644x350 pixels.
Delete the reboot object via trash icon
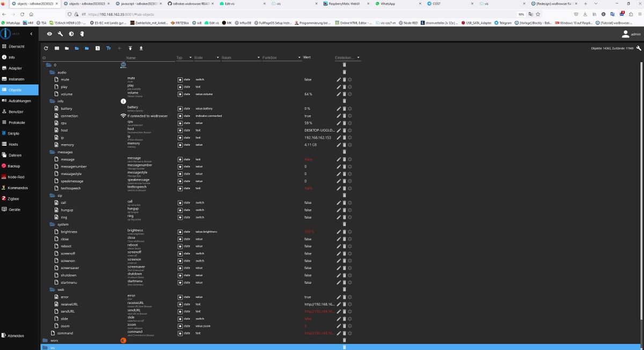[344, 246]
